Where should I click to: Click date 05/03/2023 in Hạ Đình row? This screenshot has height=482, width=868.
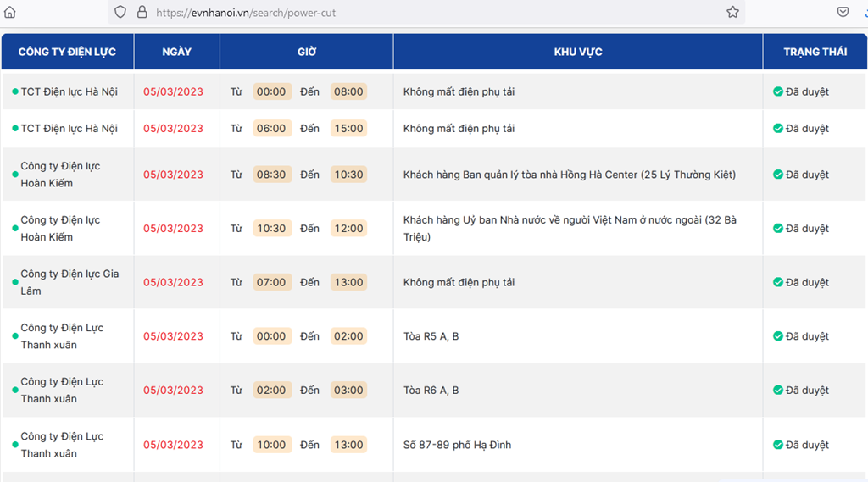tap(173, 445)
